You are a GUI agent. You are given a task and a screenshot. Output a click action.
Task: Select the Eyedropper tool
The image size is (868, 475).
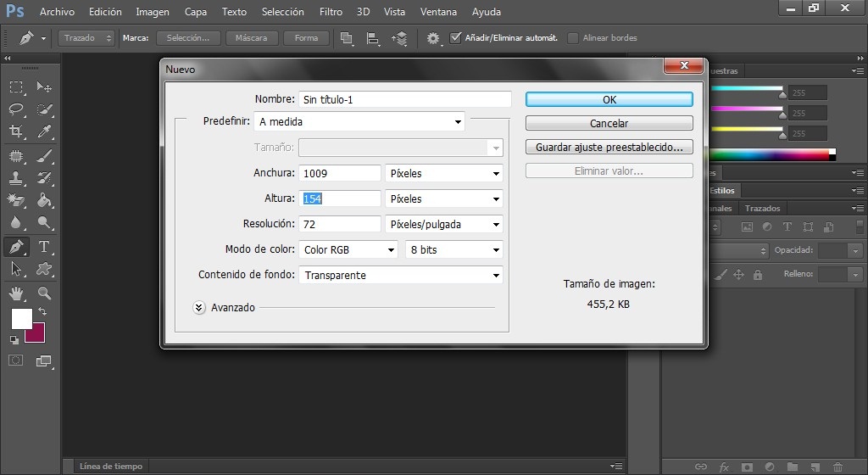pos(44,131)
